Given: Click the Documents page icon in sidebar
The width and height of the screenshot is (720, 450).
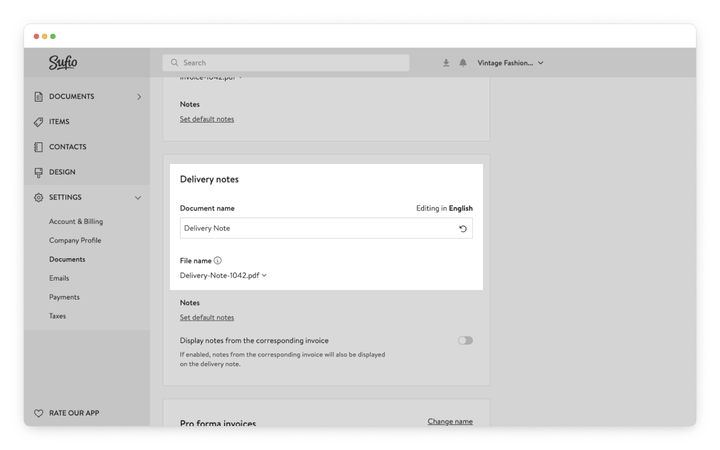Looking at the screenshot, I should click(39, 96).
